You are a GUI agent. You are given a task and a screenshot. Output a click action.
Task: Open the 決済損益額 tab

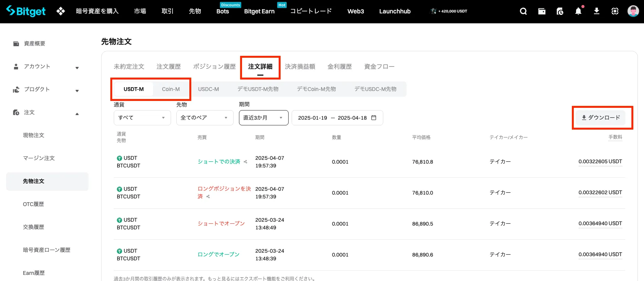click(x=300, y=67)
